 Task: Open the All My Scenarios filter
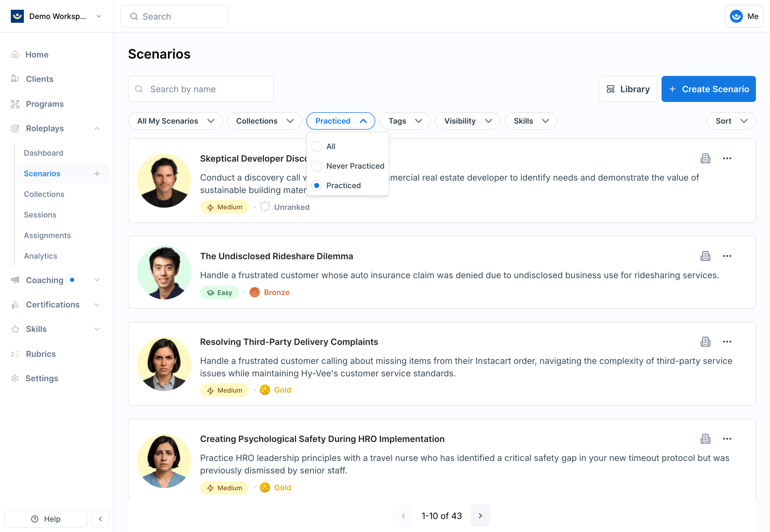[175, 121]
